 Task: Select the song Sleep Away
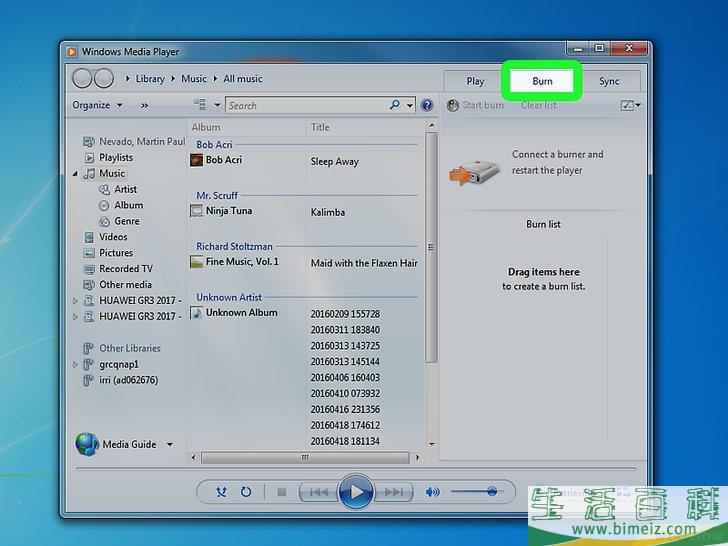[x=334, y=162]
